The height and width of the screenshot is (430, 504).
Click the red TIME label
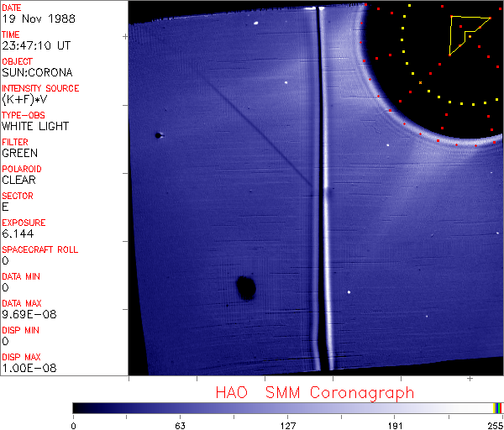tap(11, 34)
